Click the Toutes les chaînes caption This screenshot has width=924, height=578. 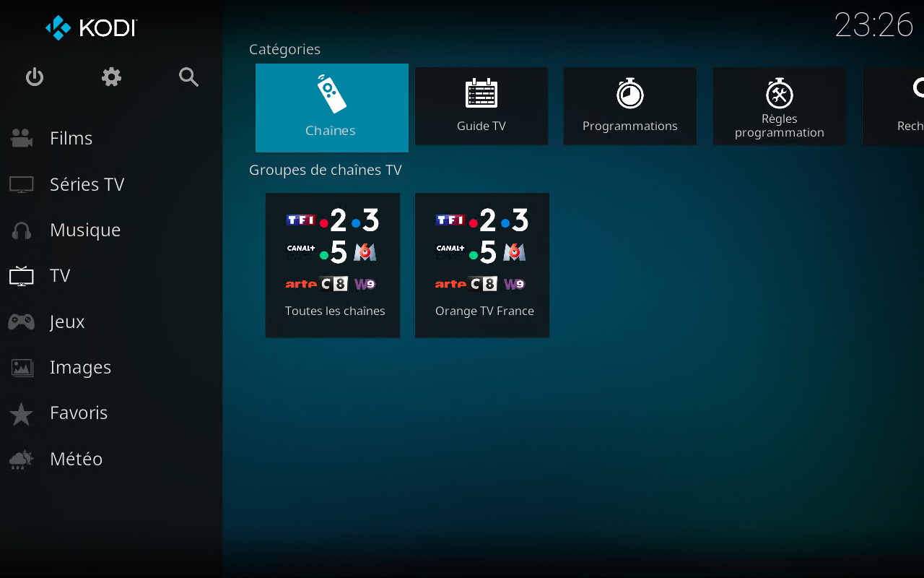click(335, 311)
